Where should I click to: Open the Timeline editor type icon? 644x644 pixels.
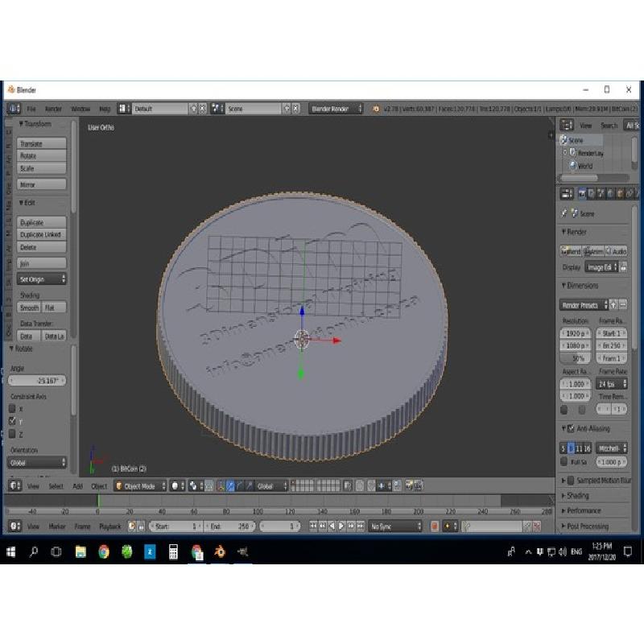[x=14, y=526]
